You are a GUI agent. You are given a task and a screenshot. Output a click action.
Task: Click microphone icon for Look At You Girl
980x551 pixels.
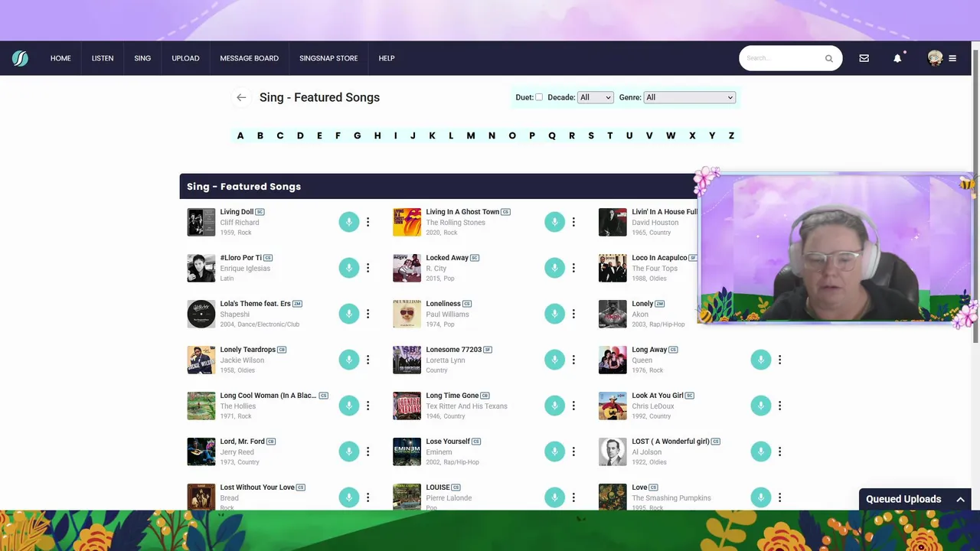761,406
